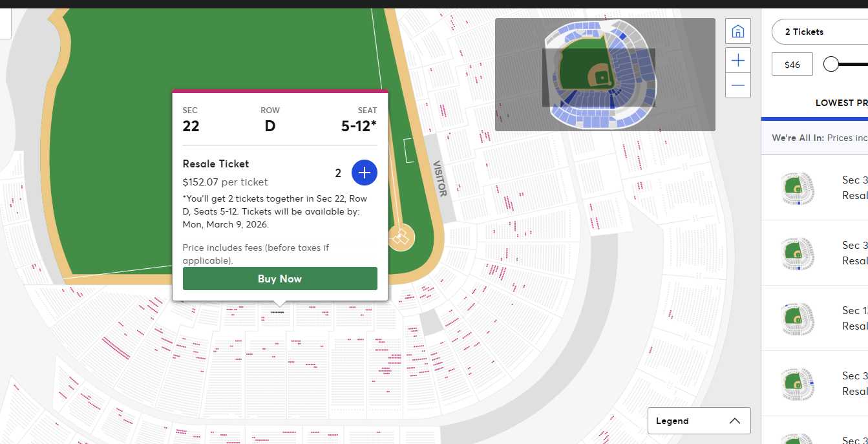Click the first listing's stadium thumbnail
Screen dimensions: 868x444
pos(797,188)
